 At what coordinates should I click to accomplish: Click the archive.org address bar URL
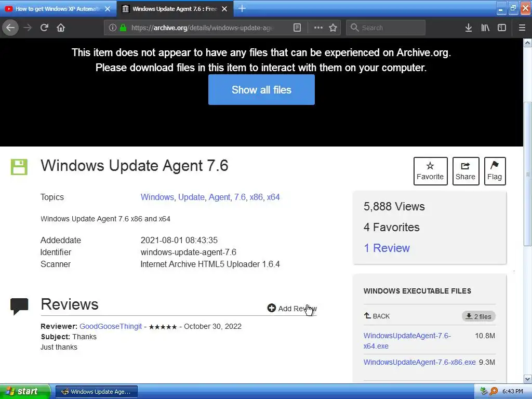[203, 28]
